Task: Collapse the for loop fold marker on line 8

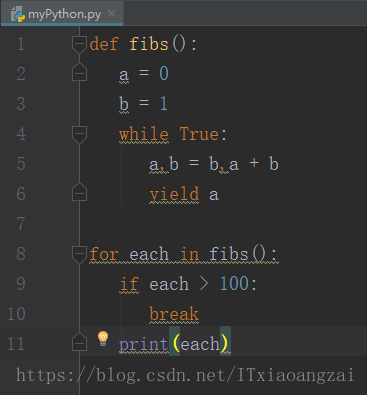Action: 79,254
